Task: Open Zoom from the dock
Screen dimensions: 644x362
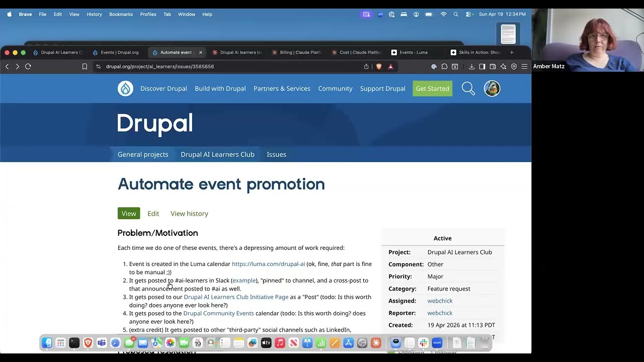Action: click(x=437, y=343)
